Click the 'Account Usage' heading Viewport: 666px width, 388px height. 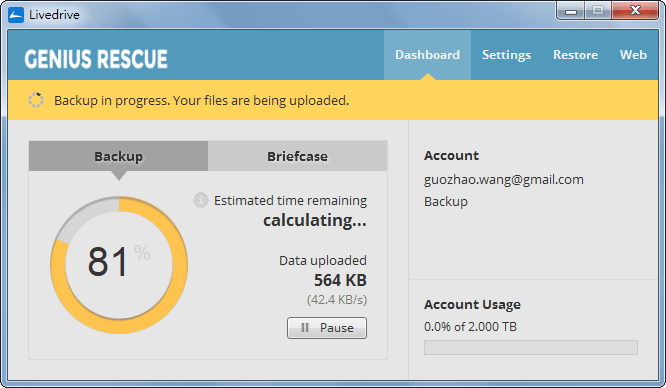pyautogui.click(x=472, y=304)
